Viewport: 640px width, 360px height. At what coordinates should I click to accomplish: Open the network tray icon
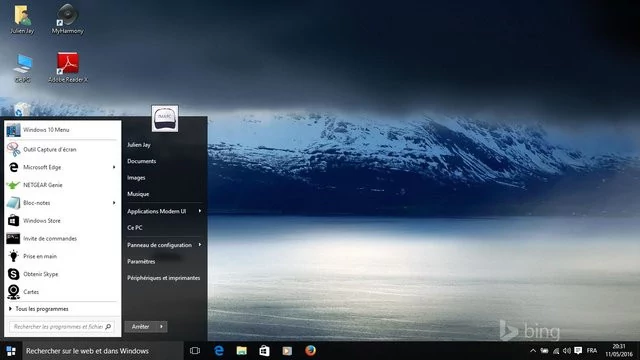556,351
